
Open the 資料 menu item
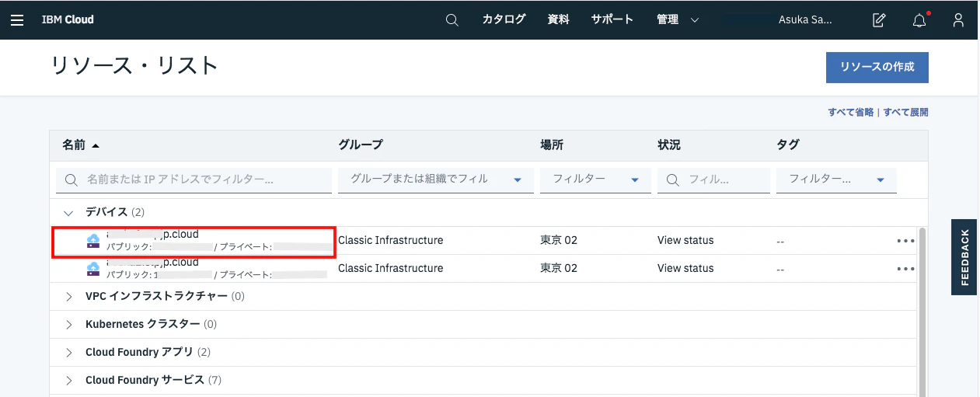point(558,19)
